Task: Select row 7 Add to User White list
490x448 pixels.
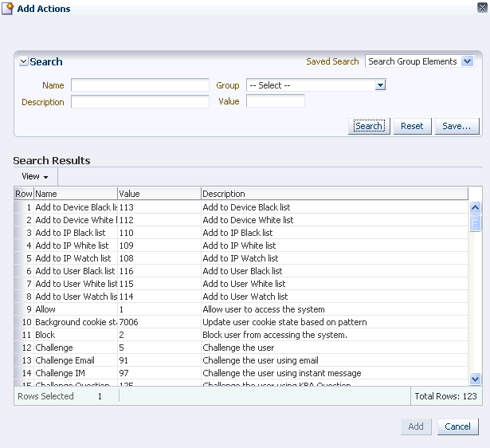Action: coord(241,284)
